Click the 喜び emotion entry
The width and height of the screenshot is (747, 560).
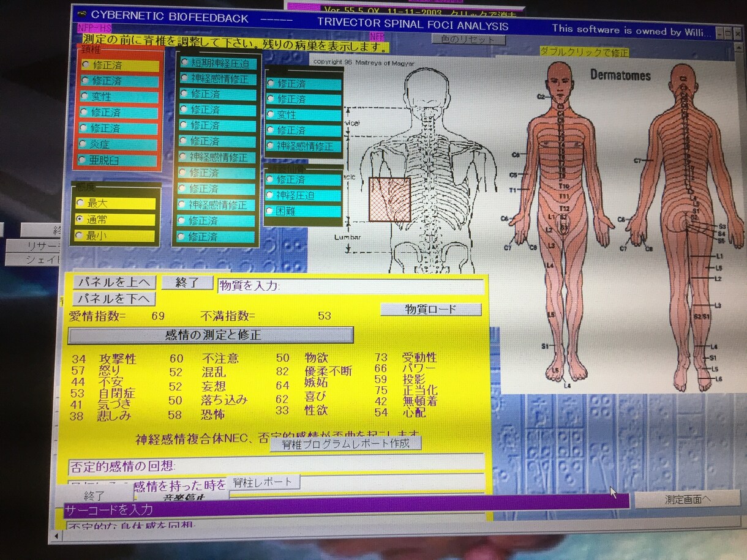point(315,397)
